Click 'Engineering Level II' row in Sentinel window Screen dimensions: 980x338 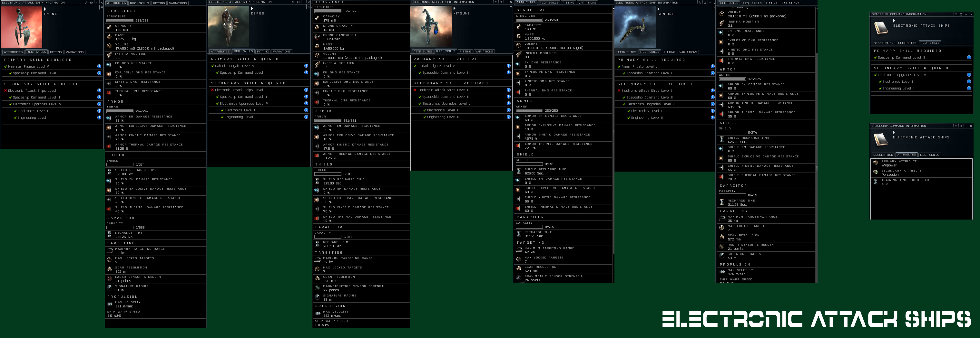tap(665, 118)
